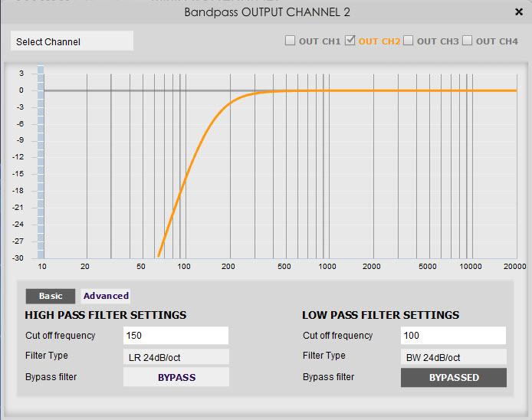Enable the OUT CH4 checkbox
532x420 pixels.
(467, 41)
